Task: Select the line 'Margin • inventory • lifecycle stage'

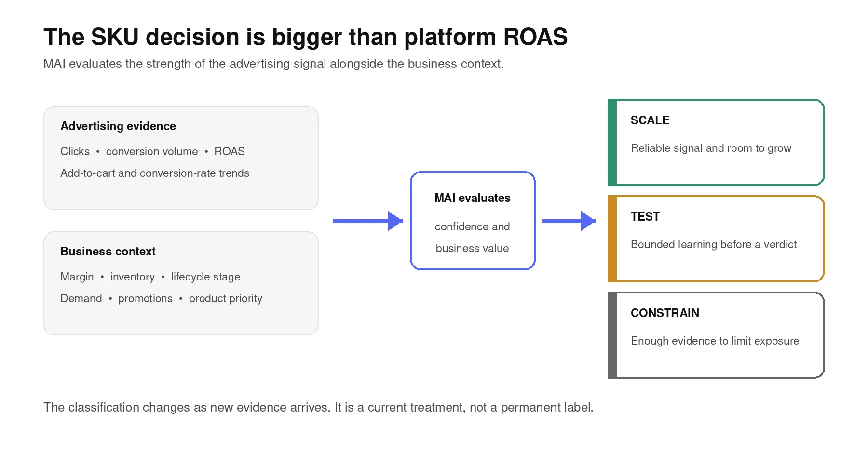Action: 150,277
